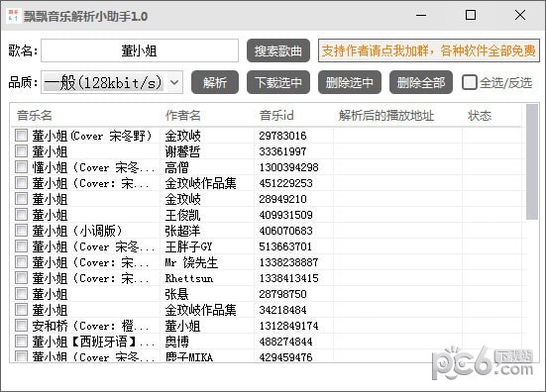The width and height of the screenshot is (546, 392).
Task: Check the 奥博 song row checkbox
Action: tap(21, 342)
